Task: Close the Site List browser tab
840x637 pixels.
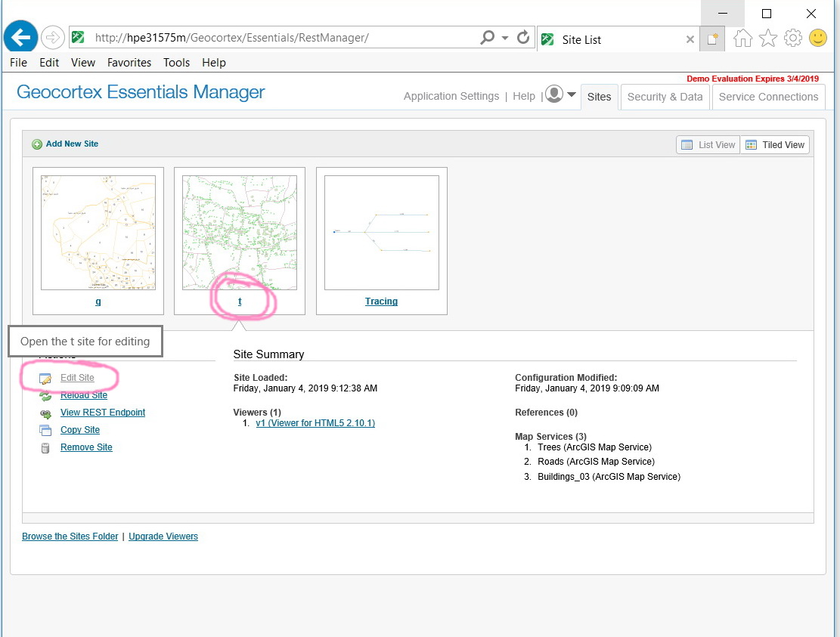Action: click(690, 39)
